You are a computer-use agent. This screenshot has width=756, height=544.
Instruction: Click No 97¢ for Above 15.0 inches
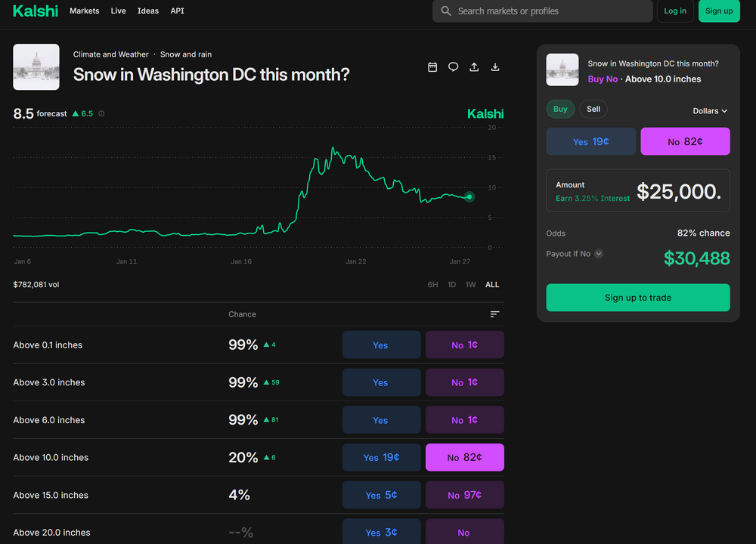click(464, 496)
